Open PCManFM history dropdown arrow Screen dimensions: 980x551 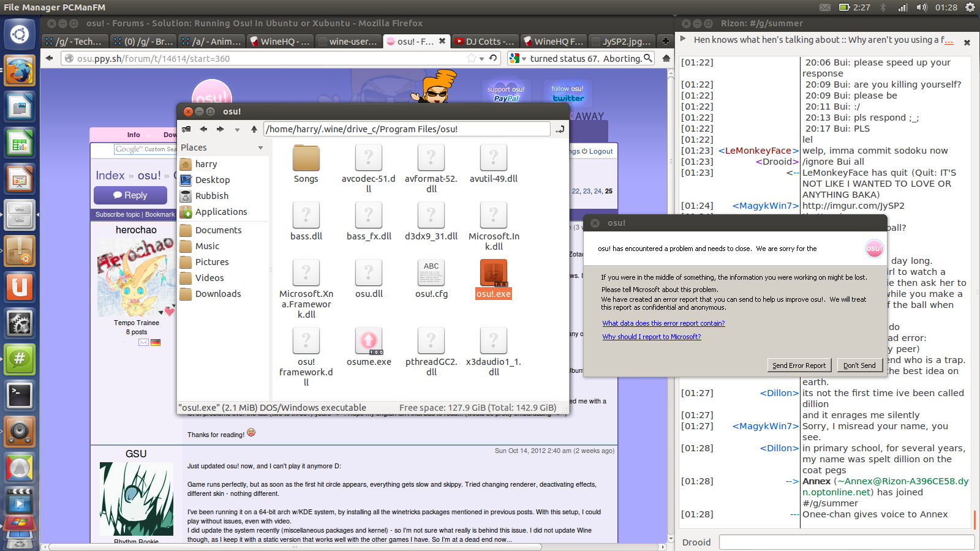coord(236,129)
